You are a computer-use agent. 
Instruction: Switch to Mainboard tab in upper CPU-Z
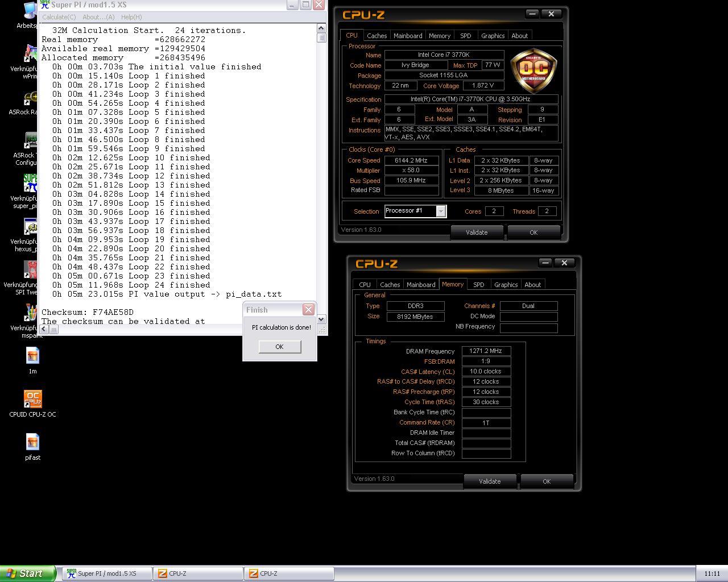(408, 36)
